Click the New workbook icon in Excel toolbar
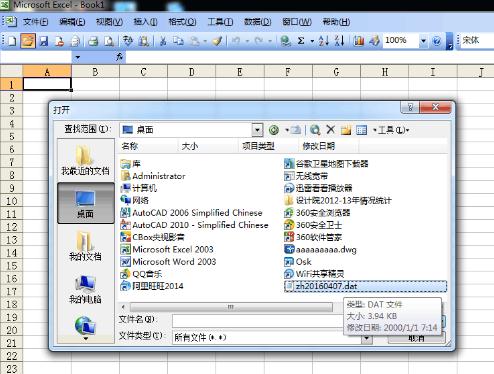 point(12,41)
